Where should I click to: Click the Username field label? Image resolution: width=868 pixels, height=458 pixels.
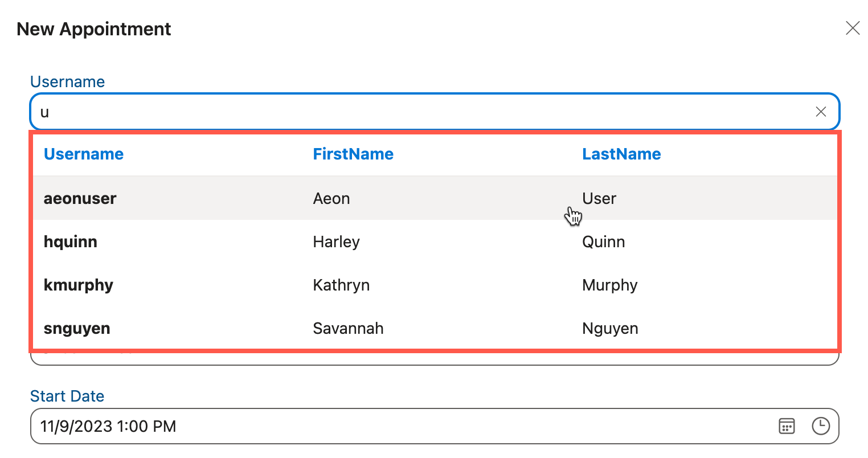point(67,81)
